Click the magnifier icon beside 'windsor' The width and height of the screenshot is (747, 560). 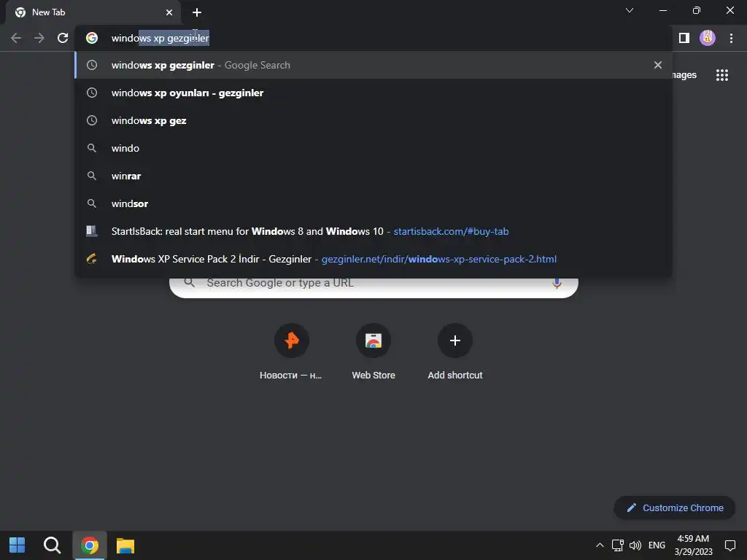point(92,203)
